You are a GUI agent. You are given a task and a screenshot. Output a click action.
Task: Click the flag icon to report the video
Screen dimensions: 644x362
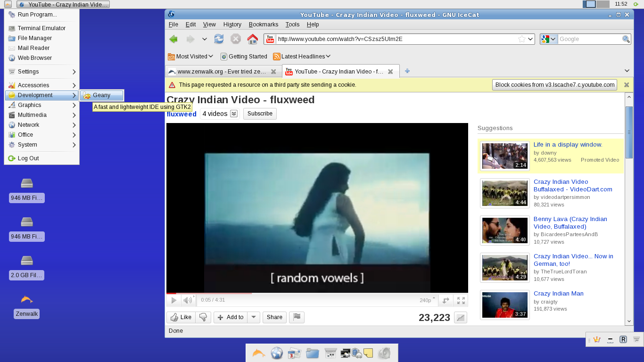click(x=297, y=317)
